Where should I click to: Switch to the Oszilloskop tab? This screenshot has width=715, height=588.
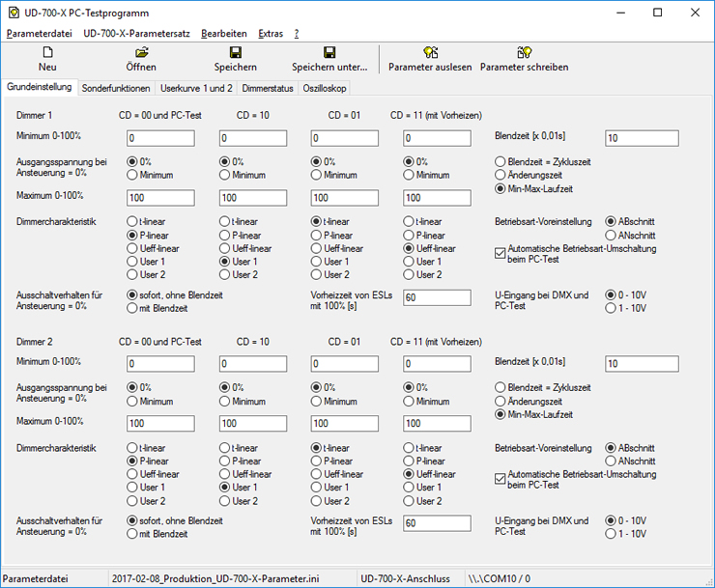tap(324, 88)
